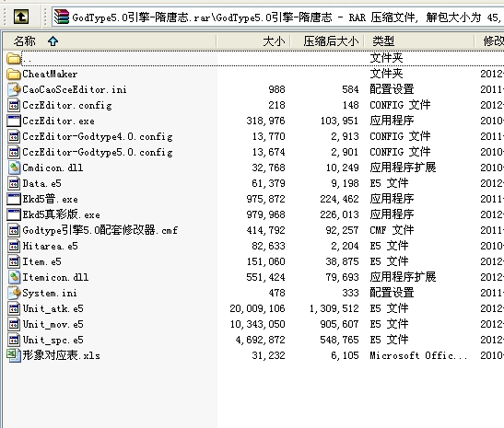Select the System.ini file entry

50,293
